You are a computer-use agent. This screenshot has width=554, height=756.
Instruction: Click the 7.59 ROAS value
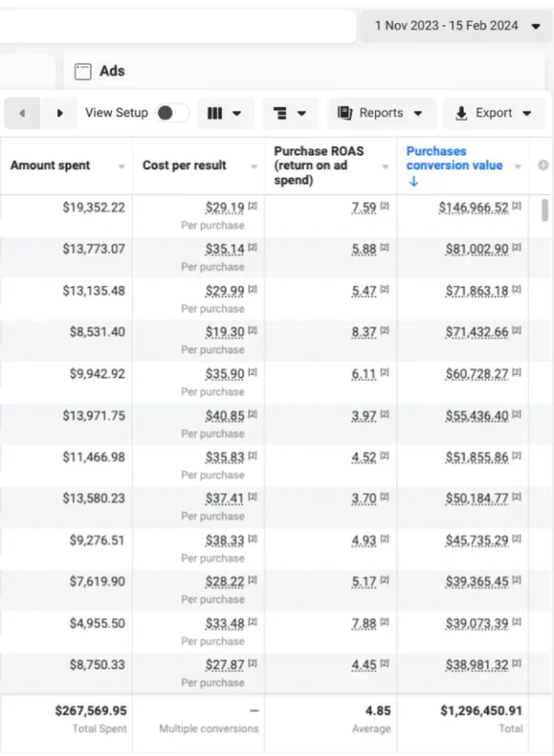(364, 208)
